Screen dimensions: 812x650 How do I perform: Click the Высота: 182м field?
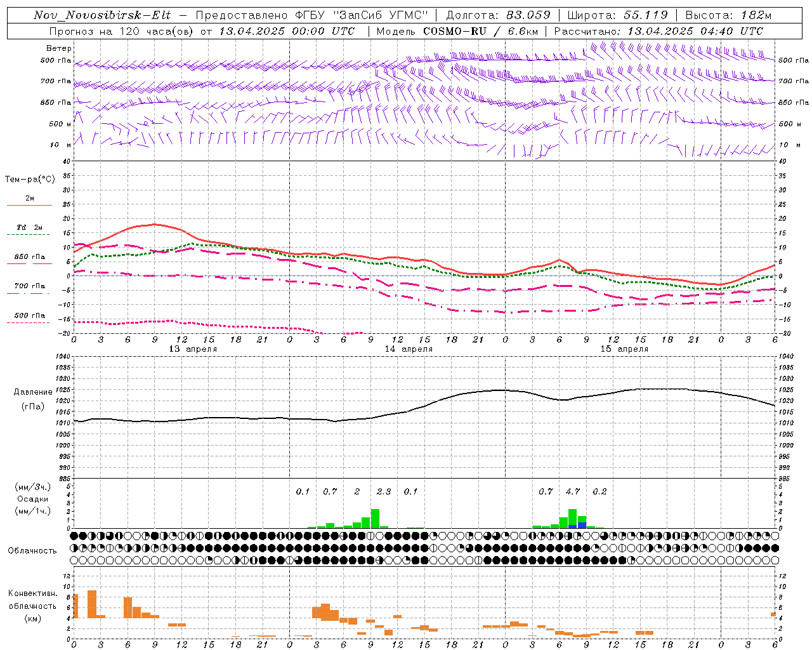click(728, 15)
